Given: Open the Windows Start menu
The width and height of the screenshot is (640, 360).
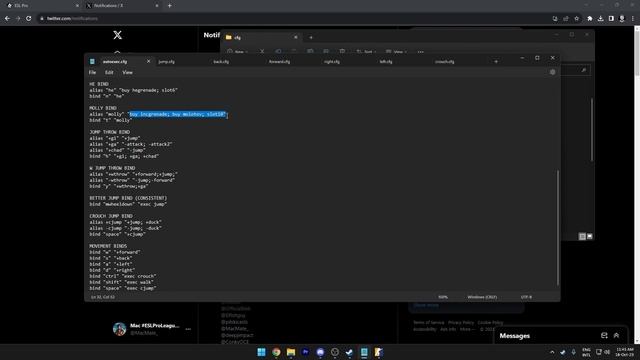Looking at the screenshot, I should 261,352.
